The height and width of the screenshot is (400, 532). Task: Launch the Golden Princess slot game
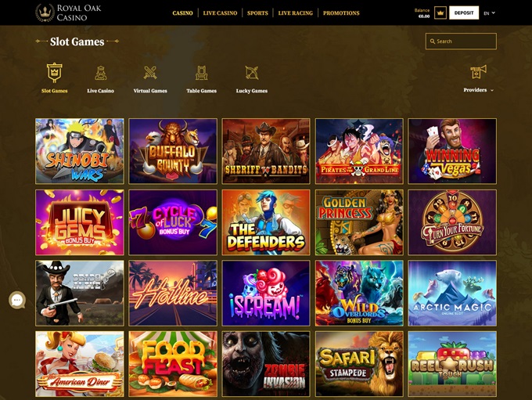[359, 222]
